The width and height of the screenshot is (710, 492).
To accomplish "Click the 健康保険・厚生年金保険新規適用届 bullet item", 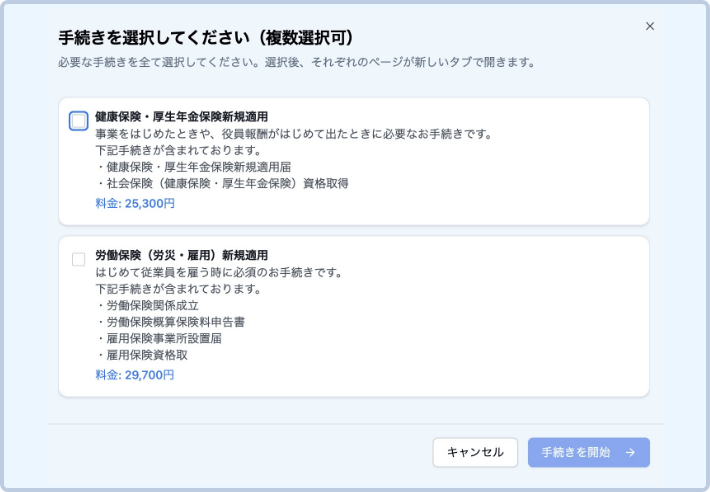I will pyautogui.click(x=201, y=167).
